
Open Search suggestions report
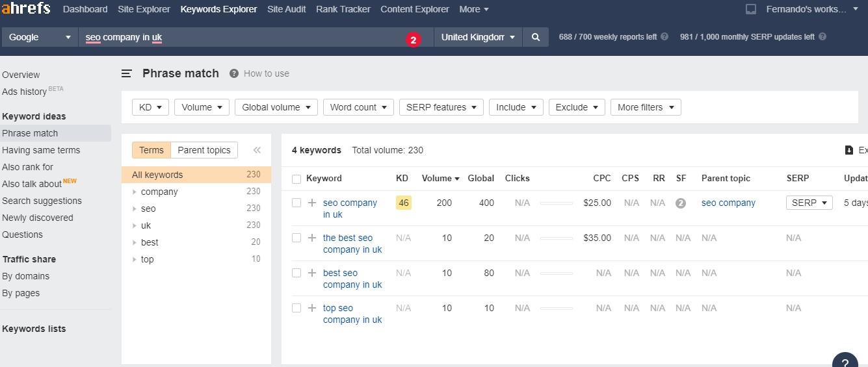point(42,201)
